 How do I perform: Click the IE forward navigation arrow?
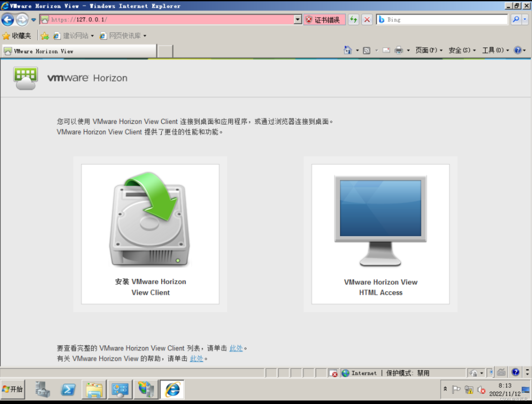coord(22,20)
